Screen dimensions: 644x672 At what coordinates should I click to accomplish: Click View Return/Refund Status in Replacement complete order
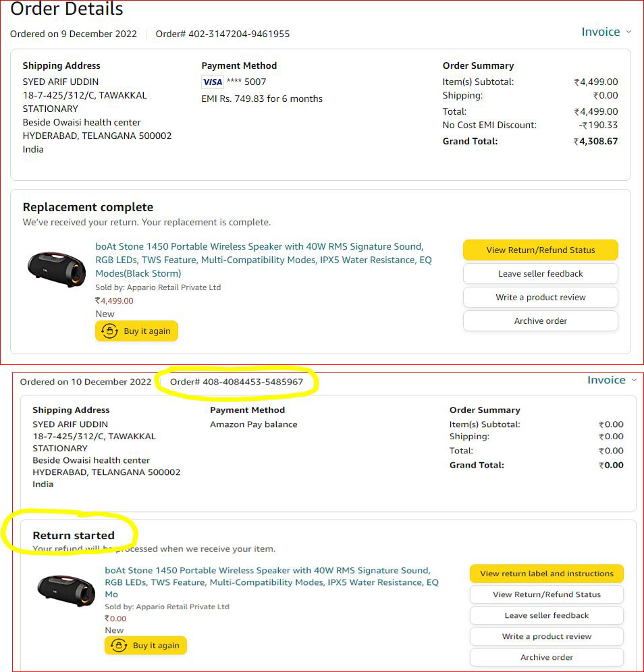tap(540, 250)
